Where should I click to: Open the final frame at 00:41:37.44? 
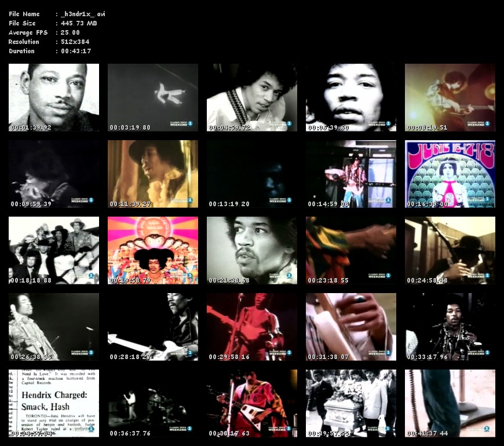pyautogui.click(x=450, y=403)
